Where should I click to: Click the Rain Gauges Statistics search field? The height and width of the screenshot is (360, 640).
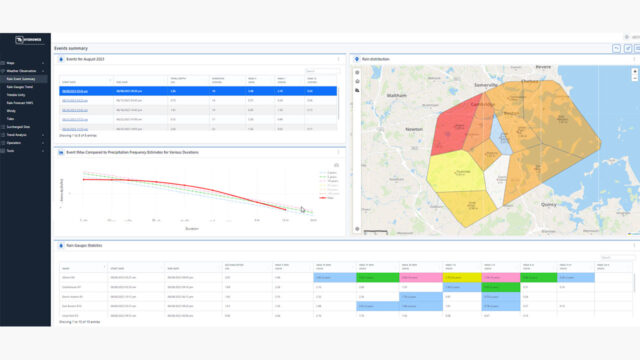[618, 258]
